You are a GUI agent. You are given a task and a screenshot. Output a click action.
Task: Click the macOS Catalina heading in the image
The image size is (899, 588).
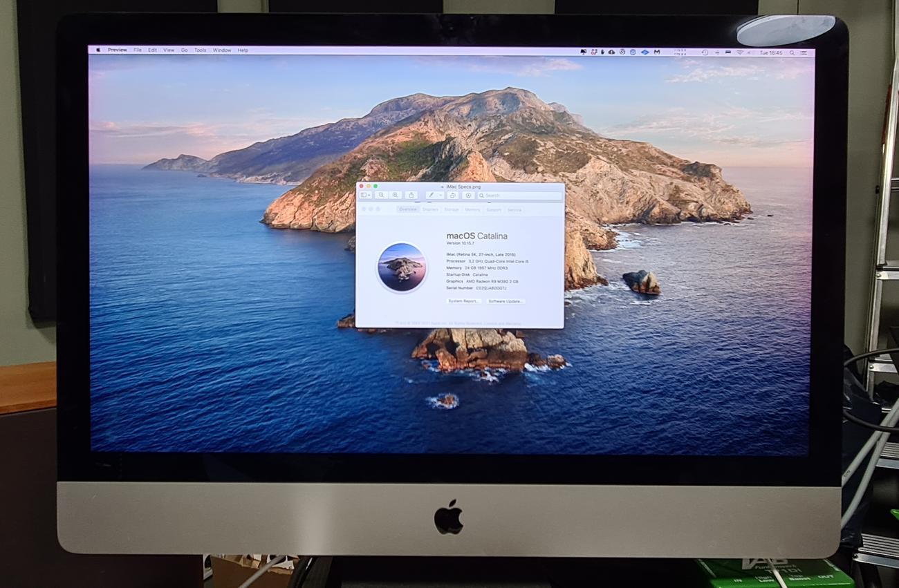point(476,236)
